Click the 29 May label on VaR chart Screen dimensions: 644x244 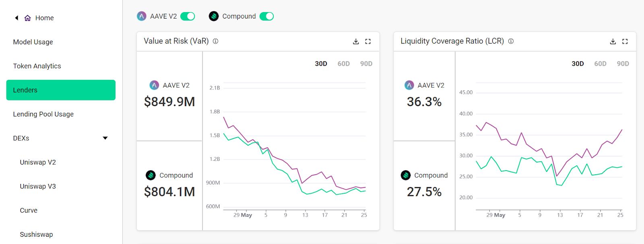click(x=243, y=215)
